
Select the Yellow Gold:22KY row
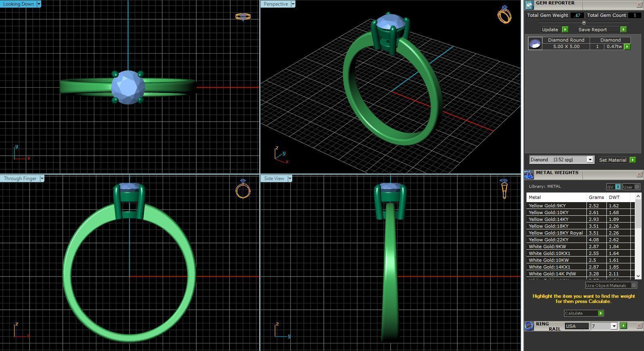[x=580, y=240]
